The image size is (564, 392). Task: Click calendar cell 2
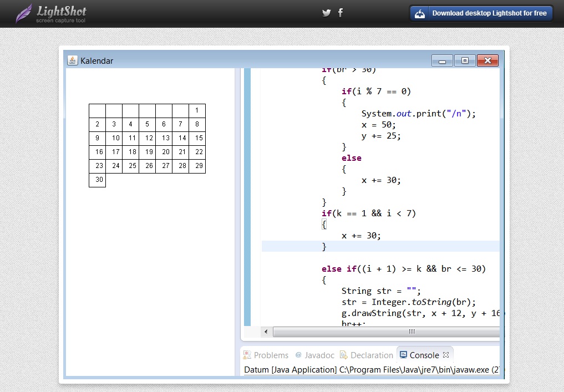click(x=98, y=124)
